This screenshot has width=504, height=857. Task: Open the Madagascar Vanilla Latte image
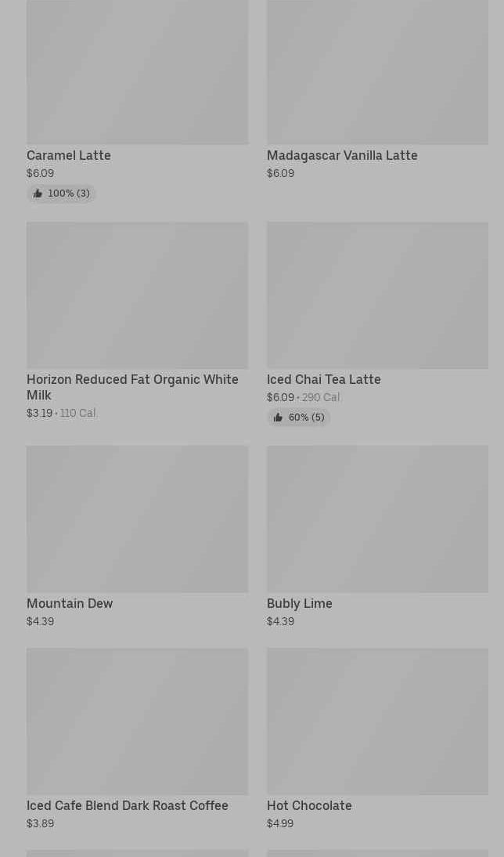click(377, 72)
